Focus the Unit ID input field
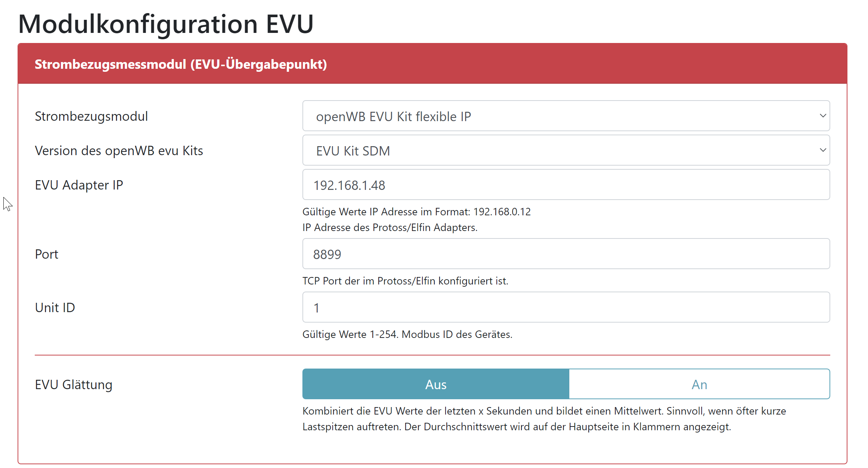 pyautogui.click(x=566, y=308)
